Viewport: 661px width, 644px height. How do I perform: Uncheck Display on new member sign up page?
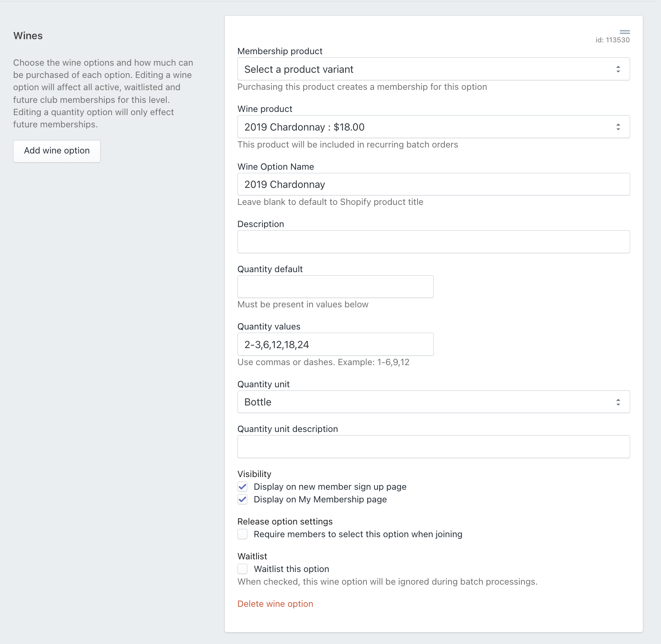pyautogui.click(x=243, y=487)
